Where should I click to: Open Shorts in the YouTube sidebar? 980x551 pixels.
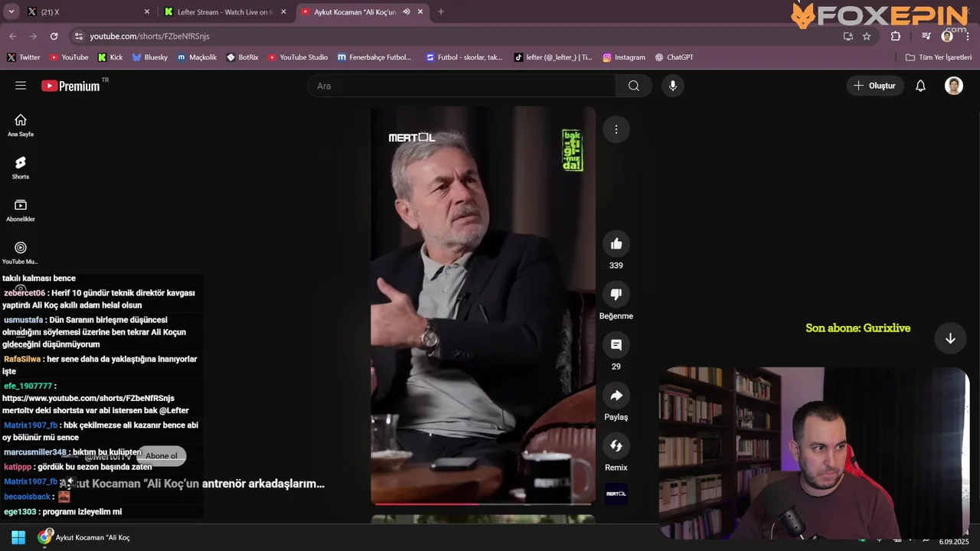tap(21, 168)
